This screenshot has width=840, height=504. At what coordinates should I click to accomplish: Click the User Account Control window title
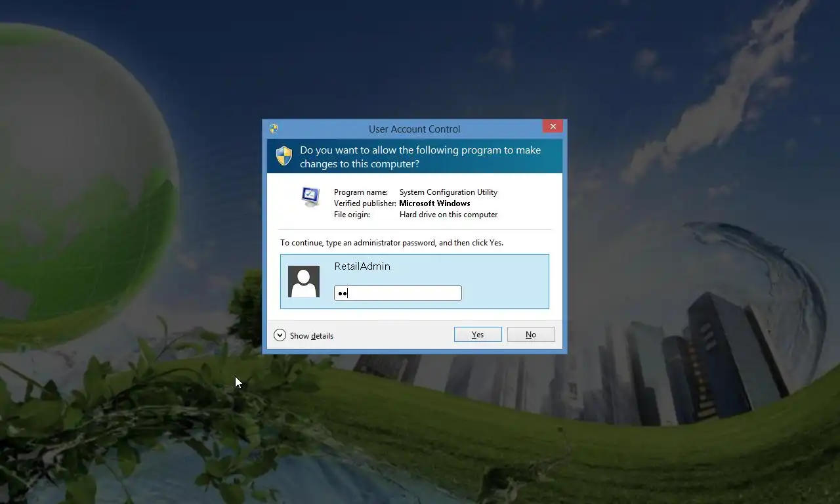[x=414, y=129]
